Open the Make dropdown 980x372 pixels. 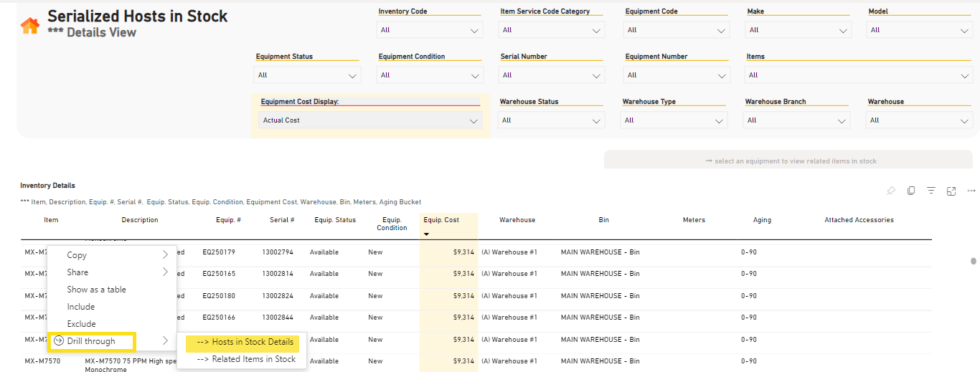(x=798, y=30)
